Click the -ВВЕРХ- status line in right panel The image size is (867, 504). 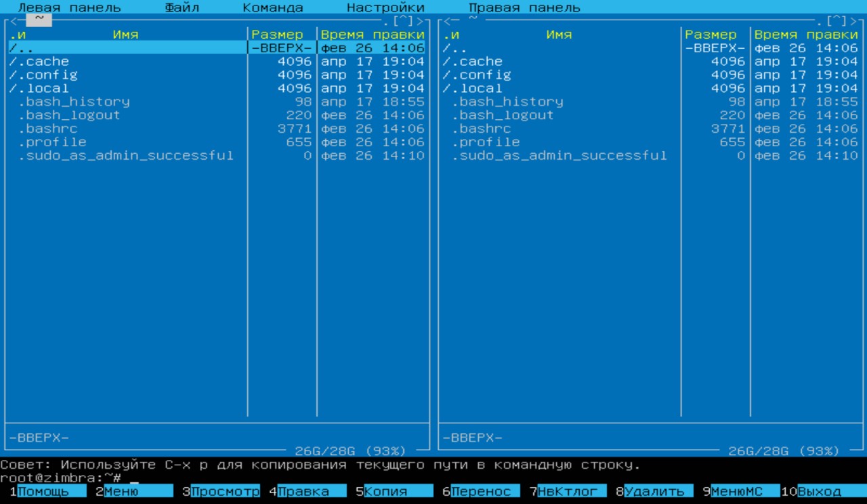pyautogui.click(x=472, y=438)
